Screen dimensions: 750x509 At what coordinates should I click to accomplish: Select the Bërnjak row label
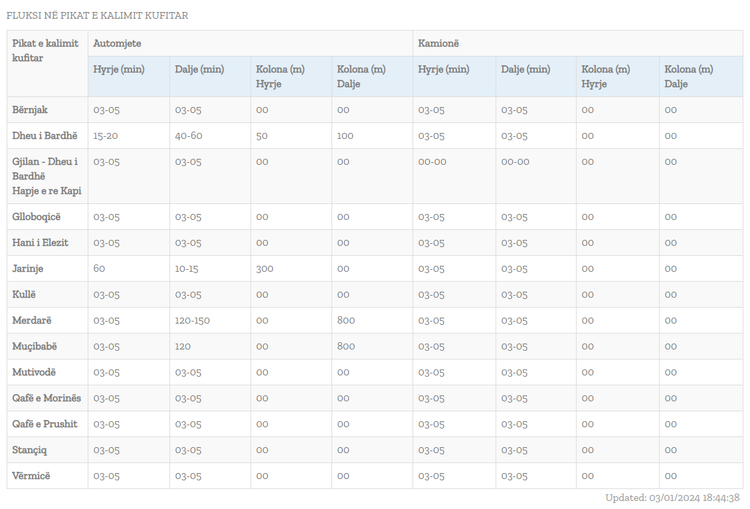click(30, 110)
